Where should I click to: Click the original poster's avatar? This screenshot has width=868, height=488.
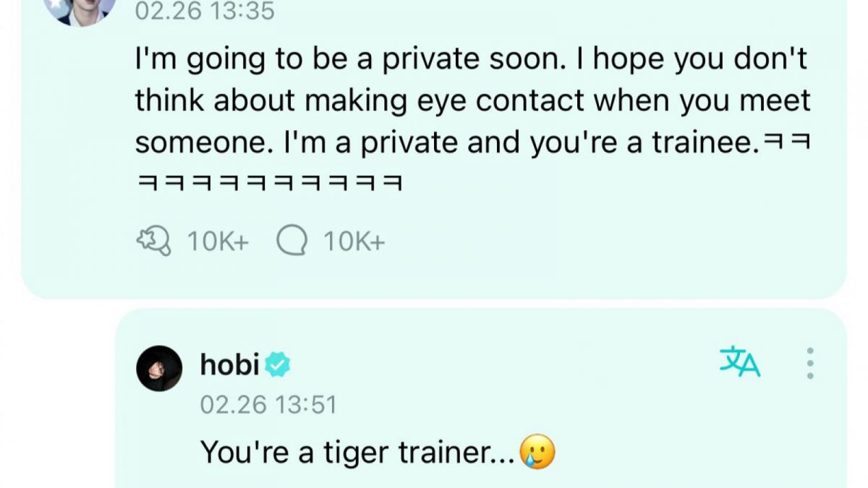click(x=81, y=10)
